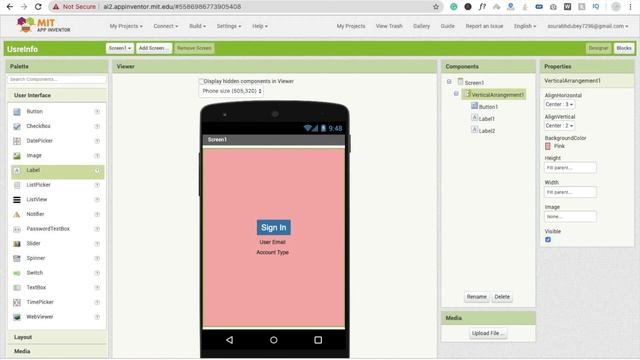Image resolution: width=640 pixels, height=360 pixels.
Task: Collapse the VerticalArrangement1 tree node
Action: pyautogui.click(x=456, y=94)
